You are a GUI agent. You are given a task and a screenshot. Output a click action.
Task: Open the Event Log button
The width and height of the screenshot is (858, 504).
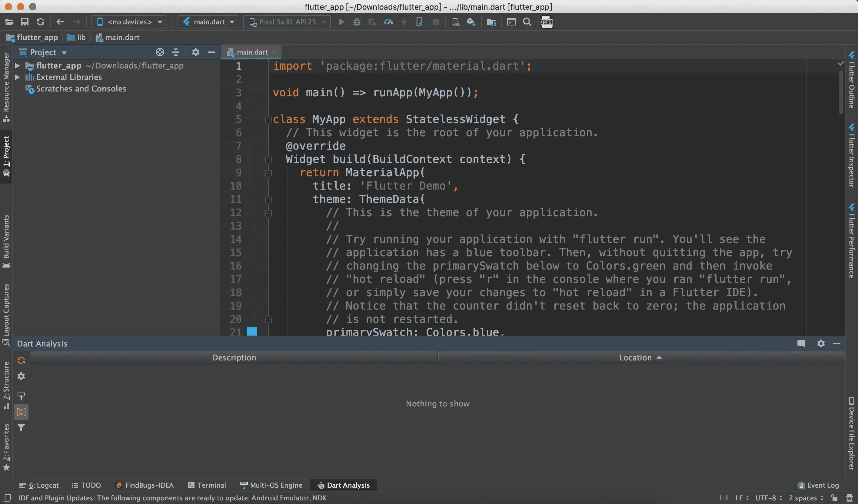coord(818,485)
